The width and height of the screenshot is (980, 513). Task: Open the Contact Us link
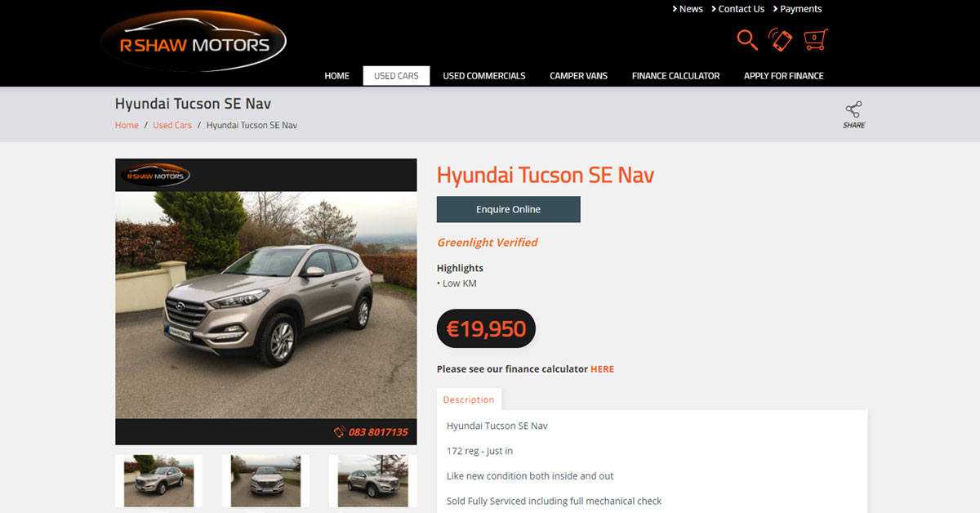[738, 9]
